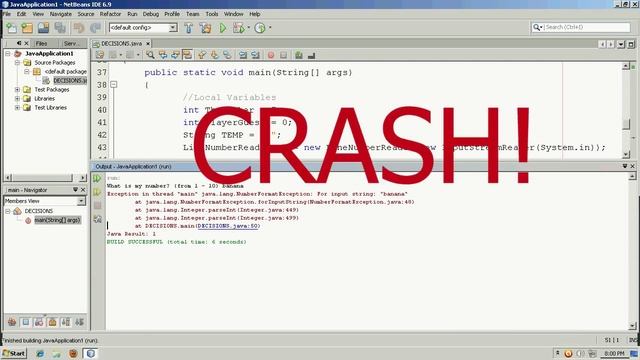
Task: Click the Stop button in Output window
Action: pyautogui.click(x=97, y=205)
